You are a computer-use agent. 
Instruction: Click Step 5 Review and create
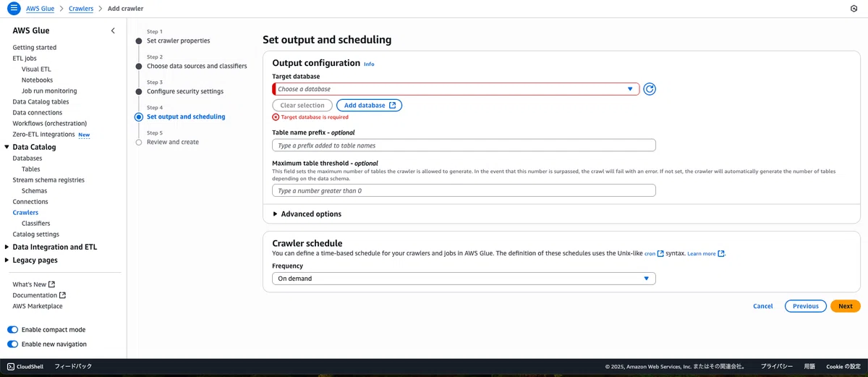(x=173, y=142)
